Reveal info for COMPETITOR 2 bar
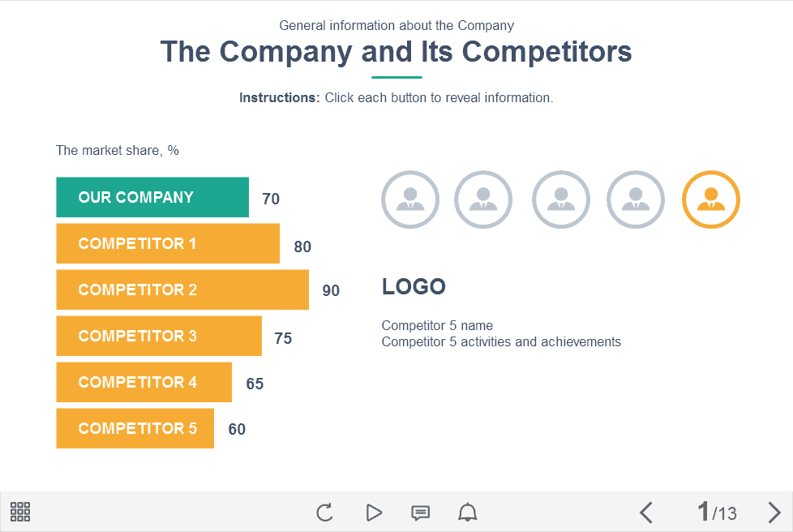This screenshot has height=532, width=793. (182, 290)
